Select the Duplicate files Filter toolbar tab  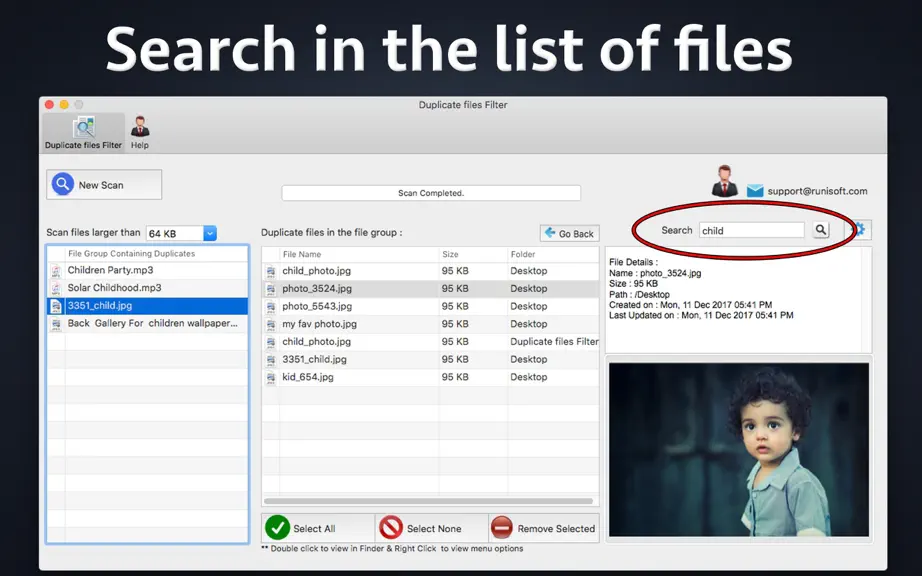(83, 133)
